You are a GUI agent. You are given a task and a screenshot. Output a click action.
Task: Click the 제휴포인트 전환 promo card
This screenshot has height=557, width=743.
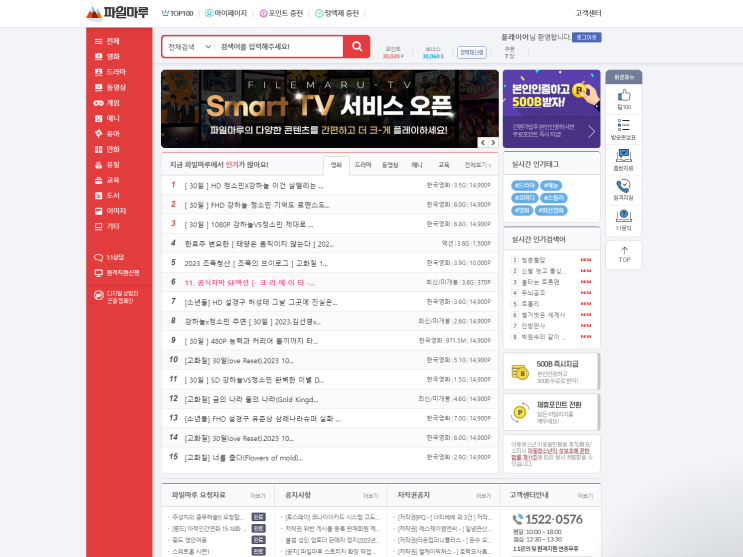point(552,412)
